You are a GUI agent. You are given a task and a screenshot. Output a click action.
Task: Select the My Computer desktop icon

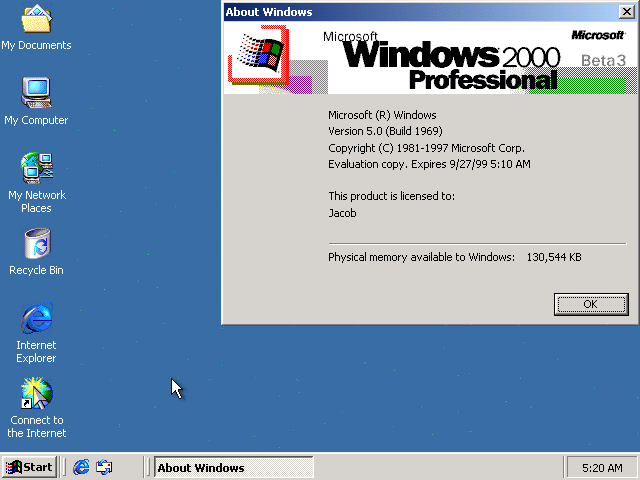click(36, 101)
